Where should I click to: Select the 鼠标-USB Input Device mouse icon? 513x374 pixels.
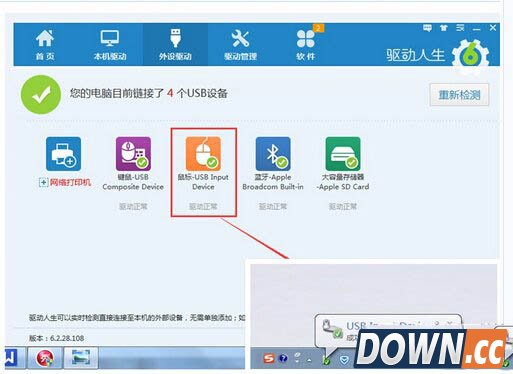[x=203, y=154]
